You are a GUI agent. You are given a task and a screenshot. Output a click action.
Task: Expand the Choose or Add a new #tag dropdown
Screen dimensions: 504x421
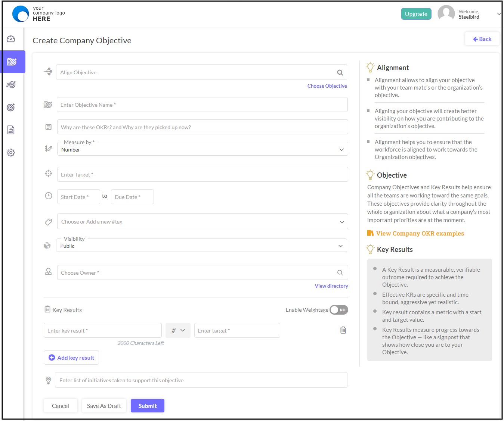point(341,221)
